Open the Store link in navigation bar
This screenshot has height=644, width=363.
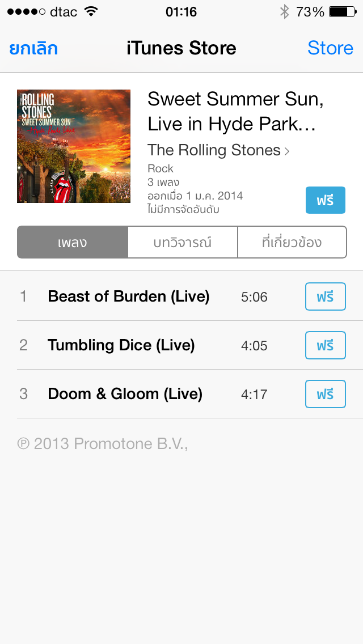click(x=330, y=48)
